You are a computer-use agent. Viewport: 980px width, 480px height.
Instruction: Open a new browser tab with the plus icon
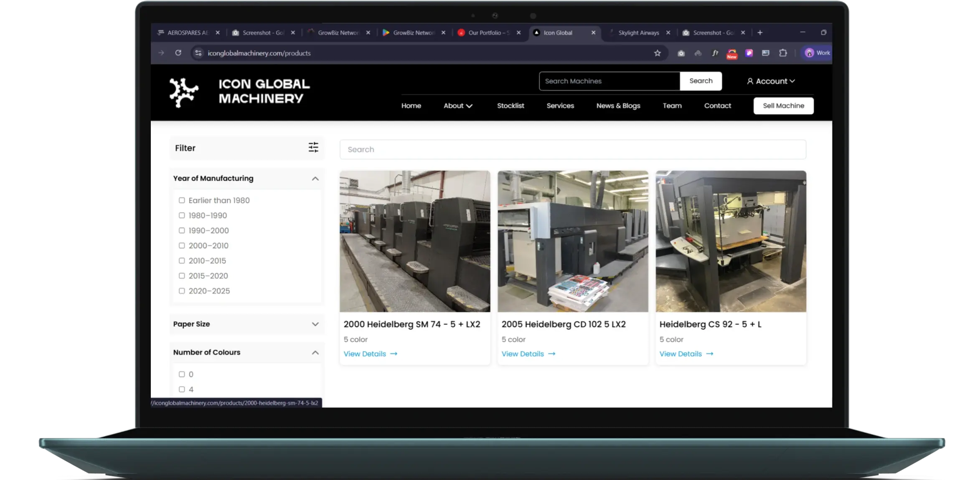(x=760, y=33)
